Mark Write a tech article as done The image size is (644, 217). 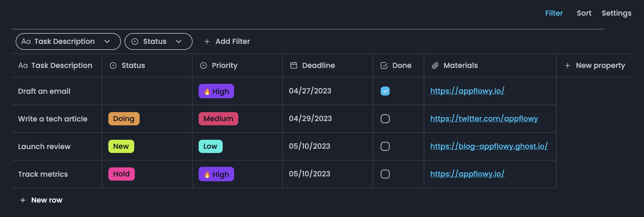(x=385, y=119)
